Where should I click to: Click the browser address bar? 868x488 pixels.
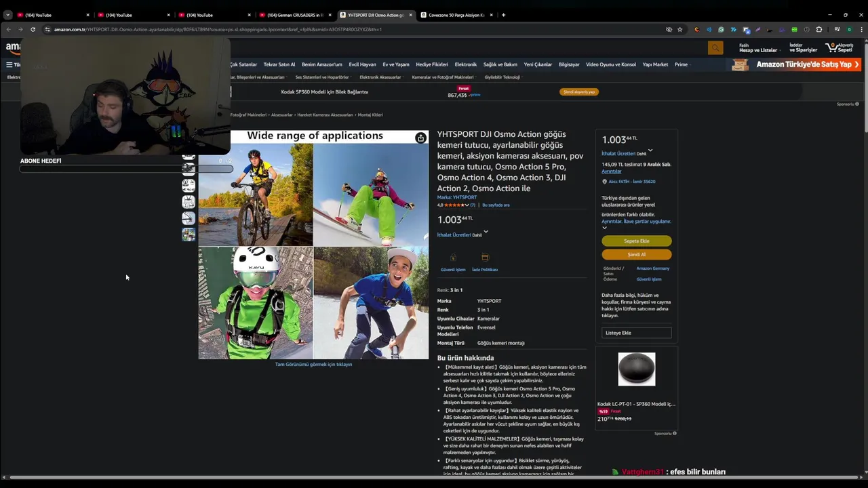(x=353, y=30)
